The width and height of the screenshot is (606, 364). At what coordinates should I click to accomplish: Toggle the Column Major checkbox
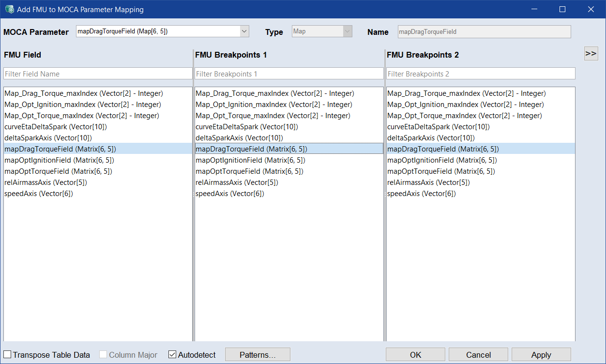(x=103, y=355)
